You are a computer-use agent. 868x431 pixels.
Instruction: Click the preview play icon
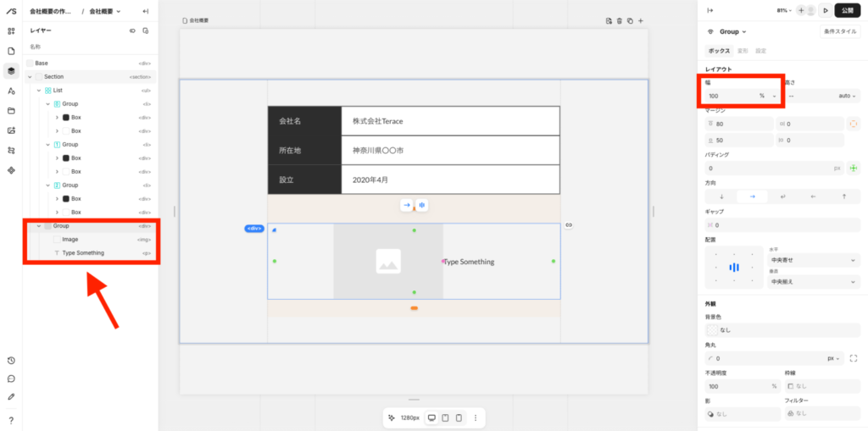[826, 10]
